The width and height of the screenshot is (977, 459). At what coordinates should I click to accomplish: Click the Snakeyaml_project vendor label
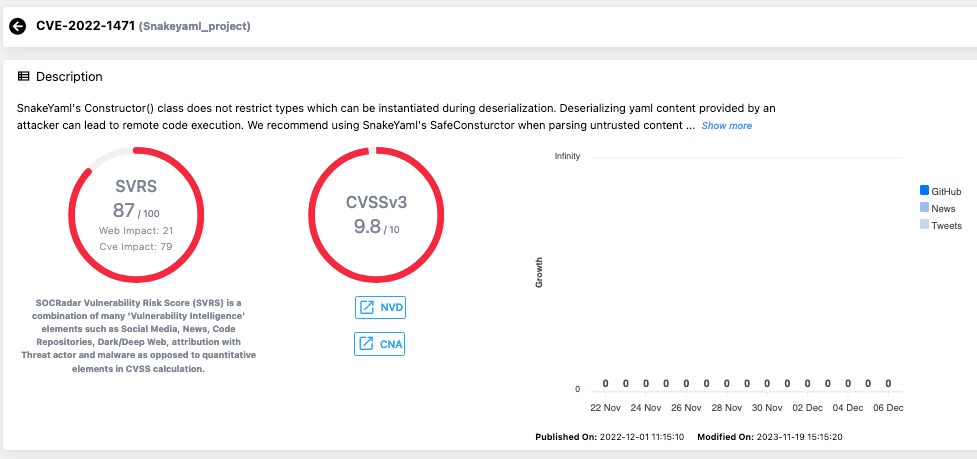[x=194, y=27]
